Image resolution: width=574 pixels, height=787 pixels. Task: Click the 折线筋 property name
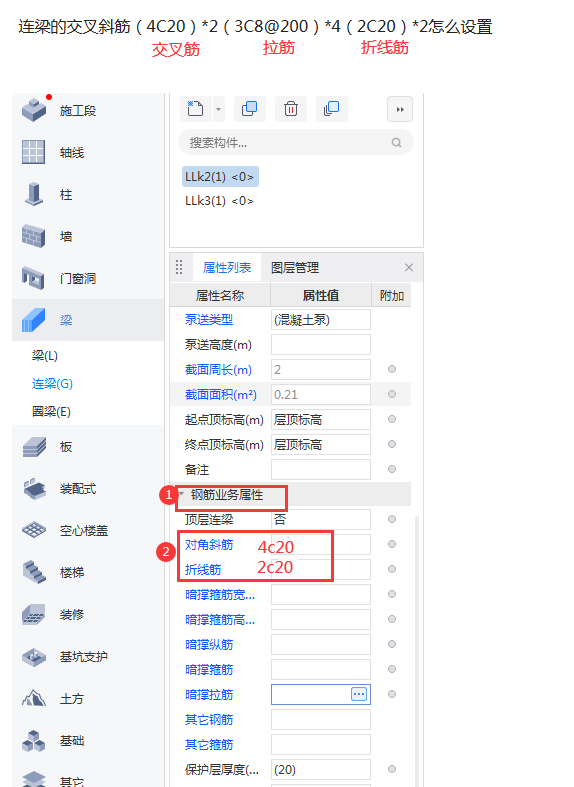point(203,570)
